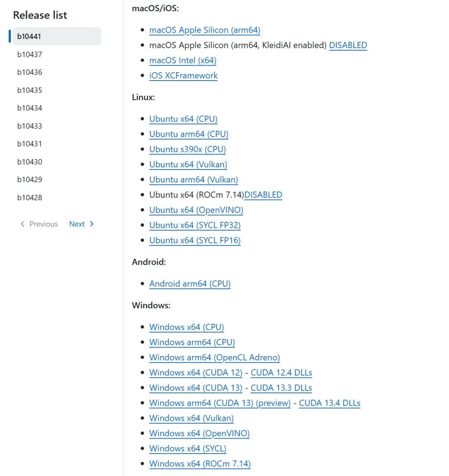The height and width of the screenshot is (476, 449).
Task: Download Windows x64 (SYCL) build
Action: [x=188, y=449]
